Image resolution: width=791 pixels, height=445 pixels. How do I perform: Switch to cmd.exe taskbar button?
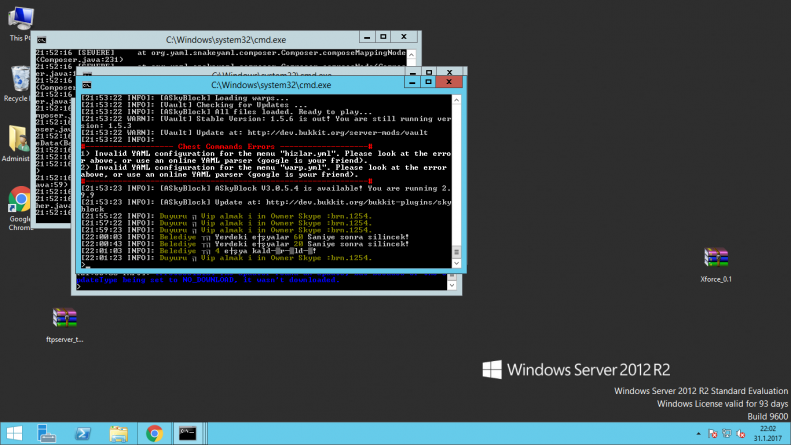tap(188, 433)
